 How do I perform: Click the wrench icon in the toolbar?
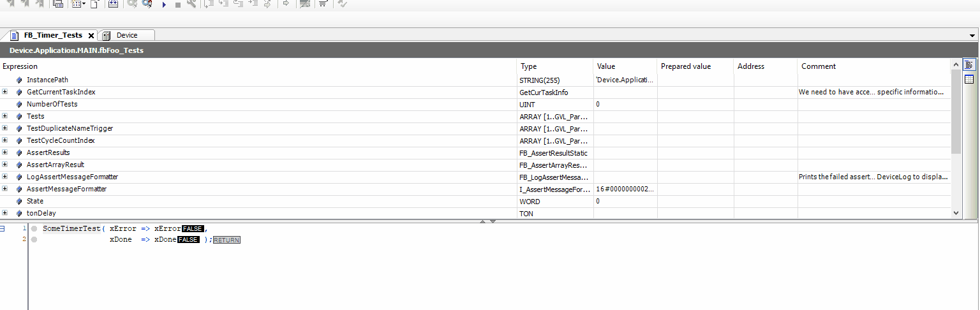point(191,4)
